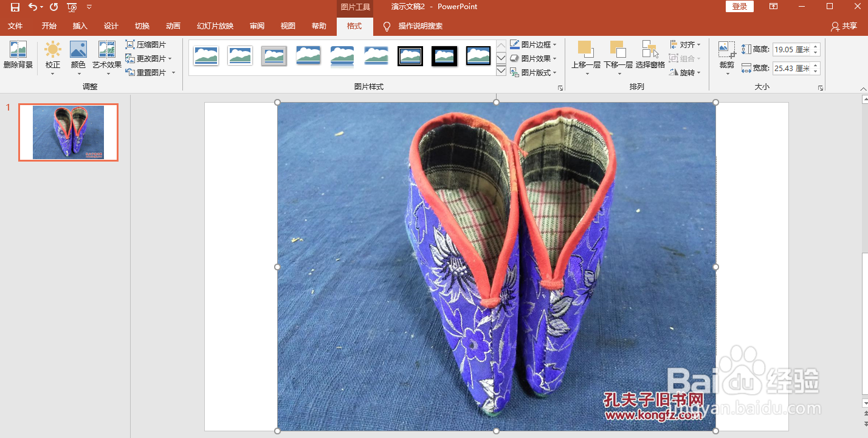Open the Bring Forward dropdown arrow

point(587,74)
